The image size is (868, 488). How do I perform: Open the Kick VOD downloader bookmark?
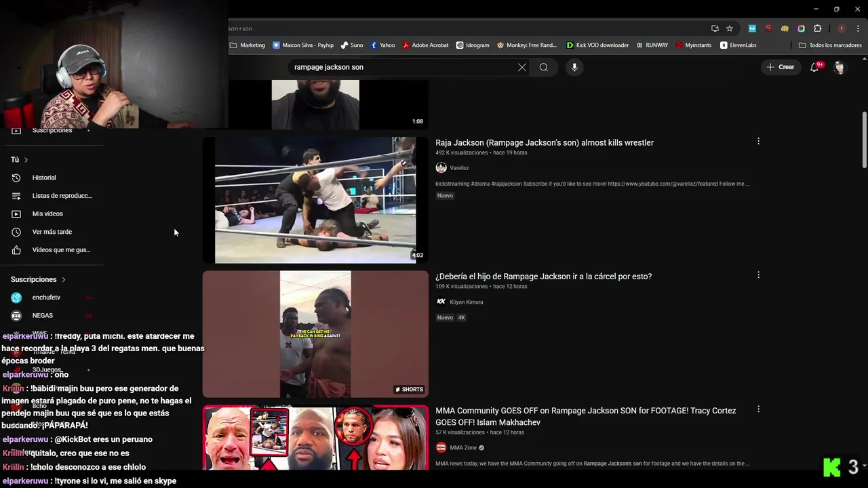(x=598, y=45)
